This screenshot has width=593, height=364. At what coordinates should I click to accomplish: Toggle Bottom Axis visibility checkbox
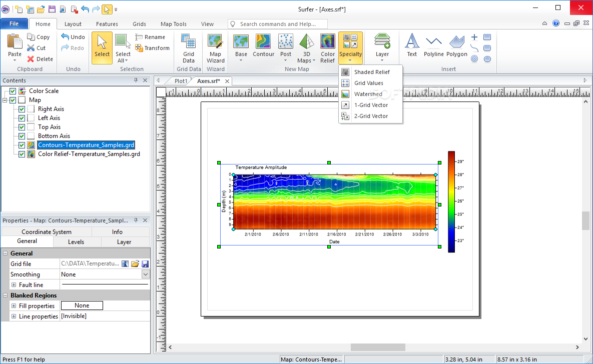tap(22, 136)
